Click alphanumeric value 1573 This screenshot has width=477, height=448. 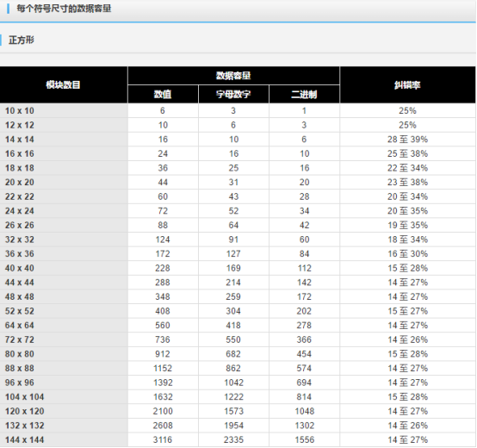(233, 411)
